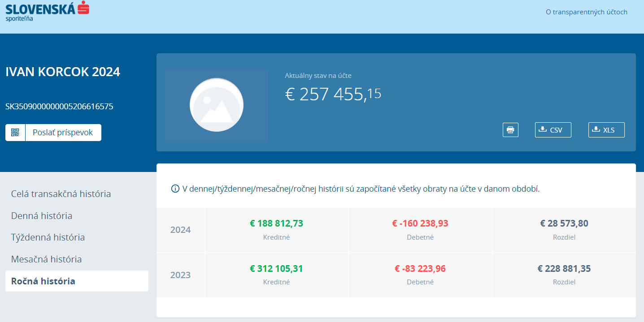644x322 pixels.
Task: Click the 2023 debit amount € -83 223,96
Action: pyautogui.click(x=420, y=269)
